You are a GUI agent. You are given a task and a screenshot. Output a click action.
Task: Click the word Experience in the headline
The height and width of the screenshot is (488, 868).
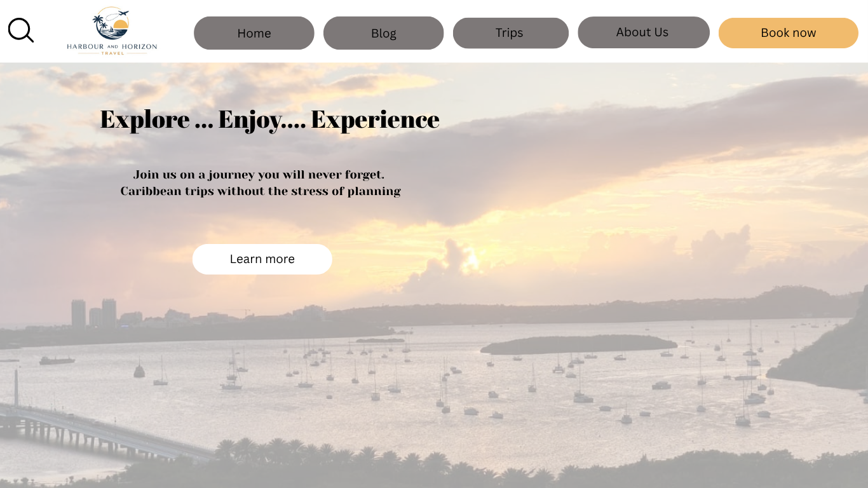tap(375, 119)
